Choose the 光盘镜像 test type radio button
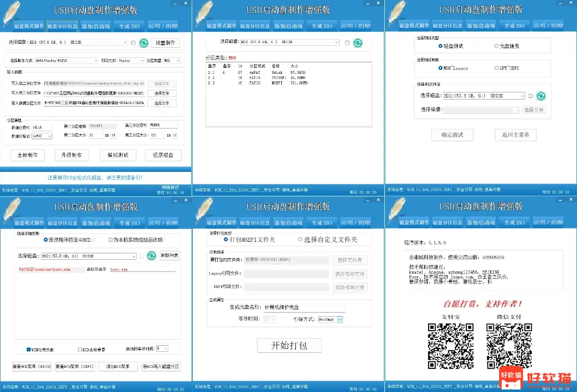The image size is (577, 392). coord(497,46)
